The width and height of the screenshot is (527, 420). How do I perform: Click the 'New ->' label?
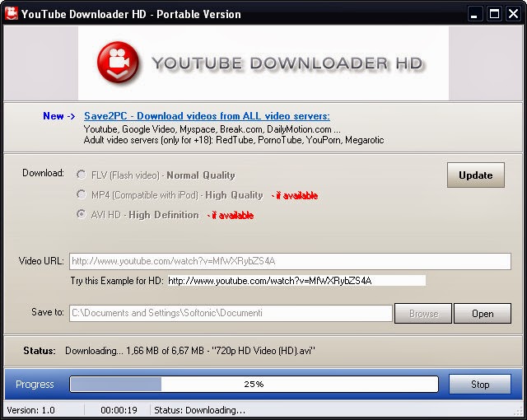pyautogui.click(x=58, y=116)
